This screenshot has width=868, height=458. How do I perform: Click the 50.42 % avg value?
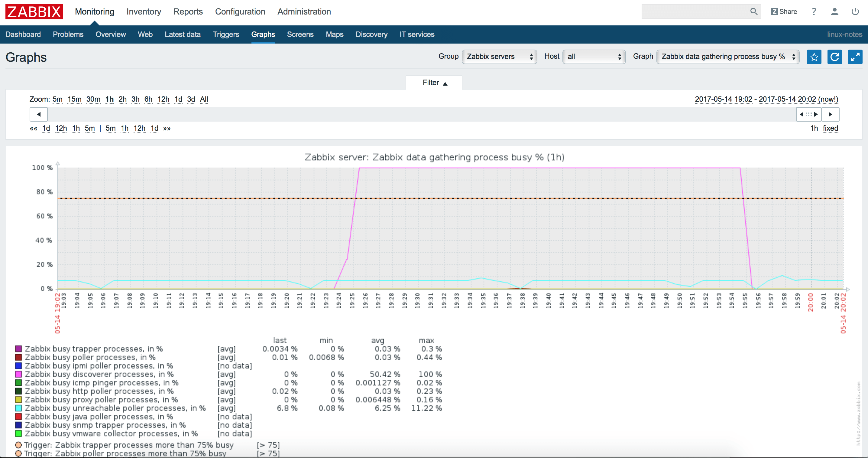click(x=385, y=375)
